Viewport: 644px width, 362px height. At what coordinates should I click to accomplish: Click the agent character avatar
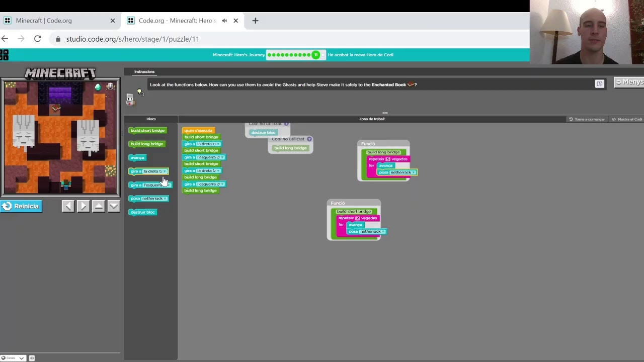click(x=130, y=100)
